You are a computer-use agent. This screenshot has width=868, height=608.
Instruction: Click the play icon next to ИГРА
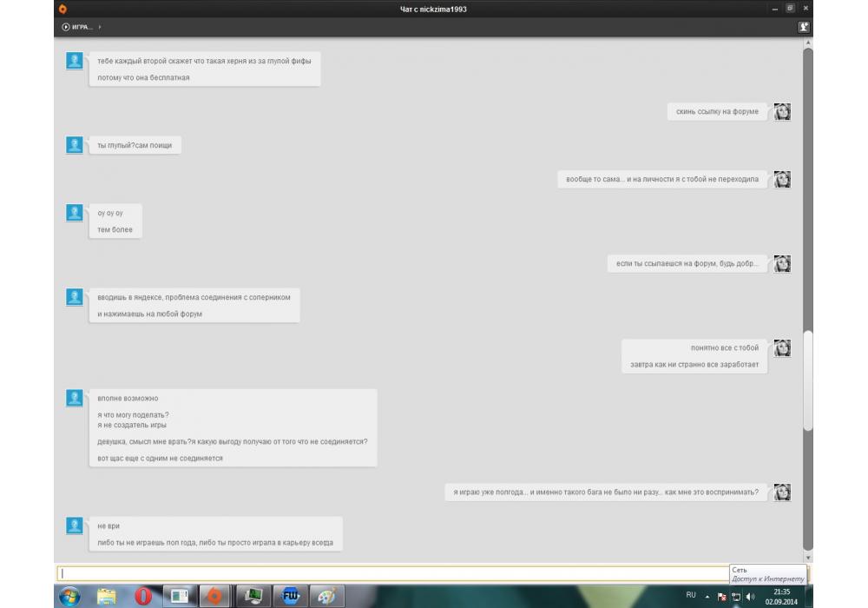click(66, 27)
